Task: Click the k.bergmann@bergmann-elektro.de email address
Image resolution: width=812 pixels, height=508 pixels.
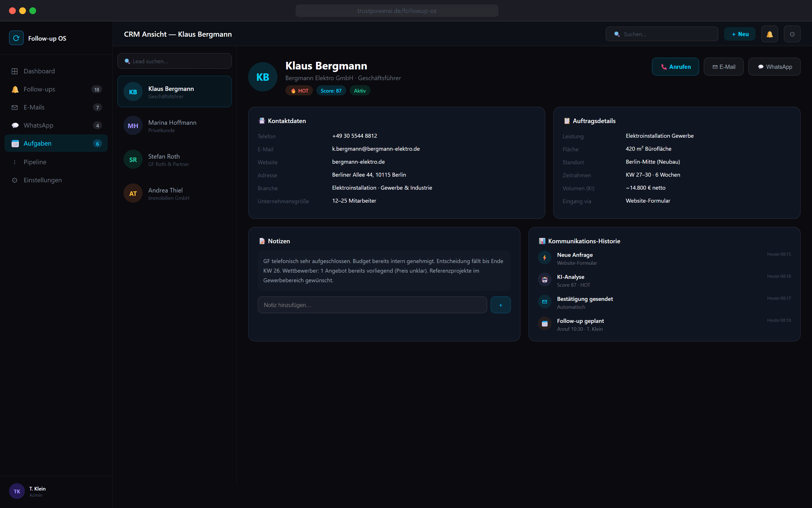Action: coord(376,149)
